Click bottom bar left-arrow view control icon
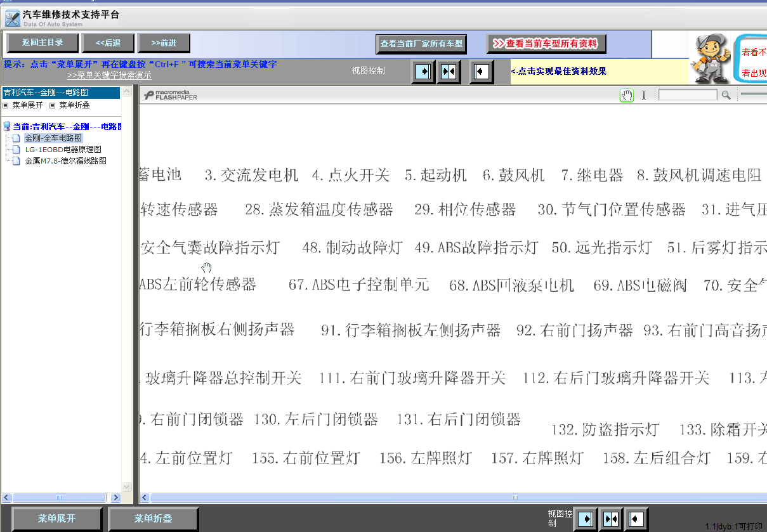 [x=636, y=519]
